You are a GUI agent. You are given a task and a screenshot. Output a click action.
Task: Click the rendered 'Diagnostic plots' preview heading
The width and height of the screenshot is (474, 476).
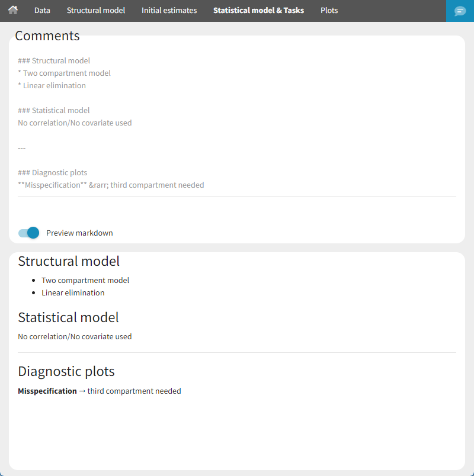coord(66,371)
